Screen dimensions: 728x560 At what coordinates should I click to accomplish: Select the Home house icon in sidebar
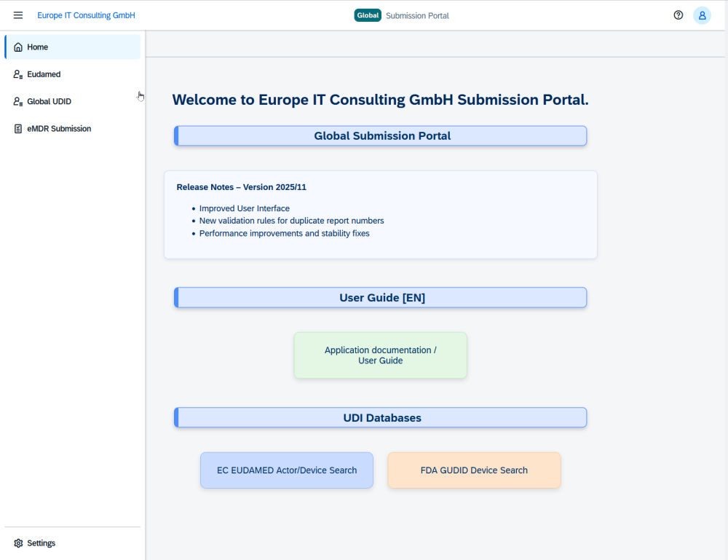point(16,46)
